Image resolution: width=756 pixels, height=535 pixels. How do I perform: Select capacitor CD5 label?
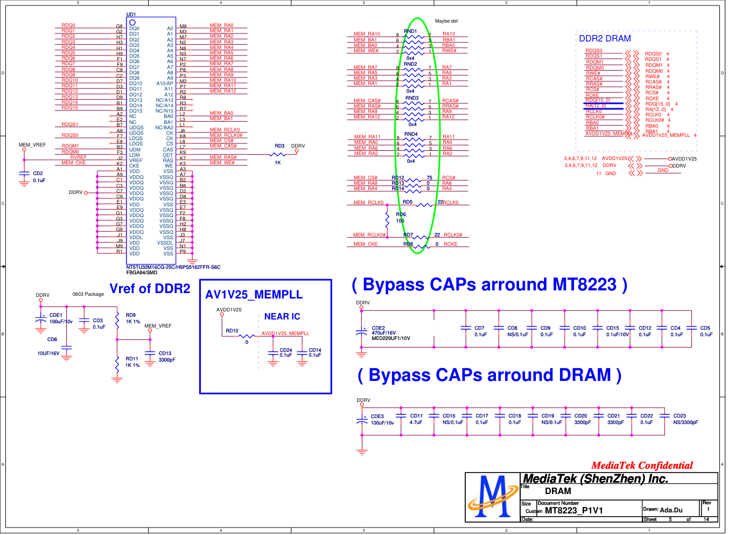705,328
